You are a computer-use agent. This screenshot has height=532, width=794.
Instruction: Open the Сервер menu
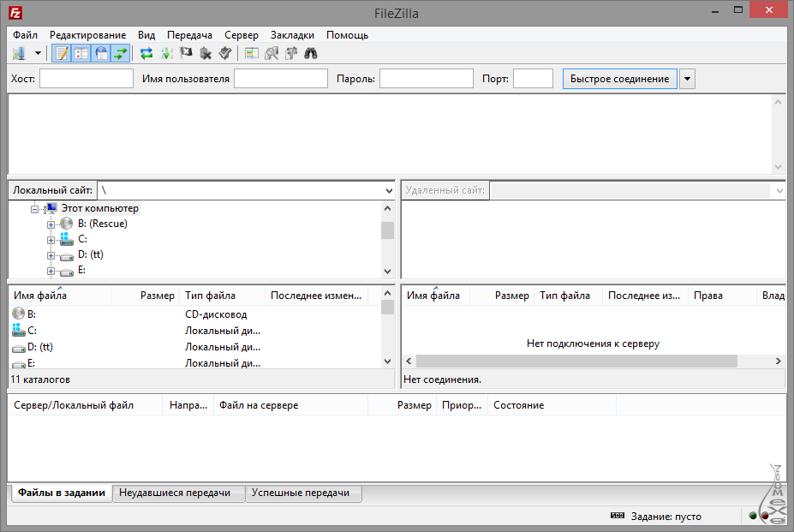[242, 35]
